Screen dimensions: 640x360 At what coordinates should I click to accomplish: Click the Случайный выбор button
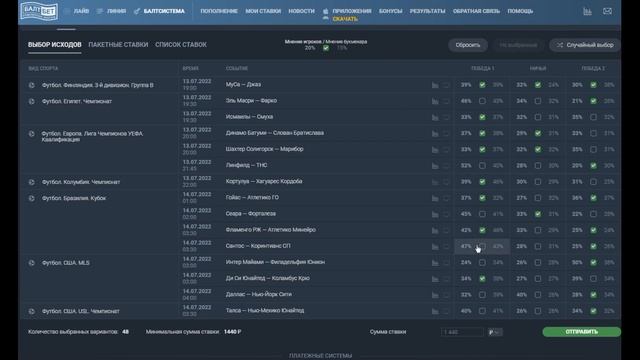pos(585,45)
